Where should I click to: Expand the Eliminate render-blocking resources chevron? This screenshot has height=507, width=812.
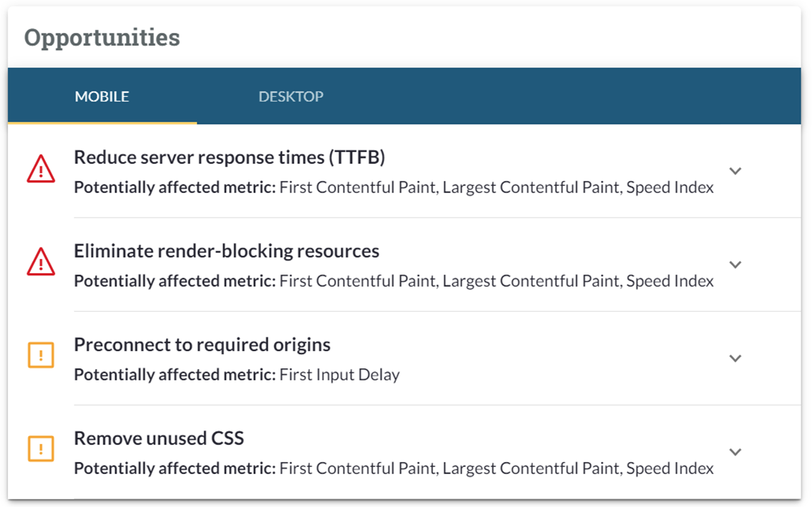[x=735, y=265]
